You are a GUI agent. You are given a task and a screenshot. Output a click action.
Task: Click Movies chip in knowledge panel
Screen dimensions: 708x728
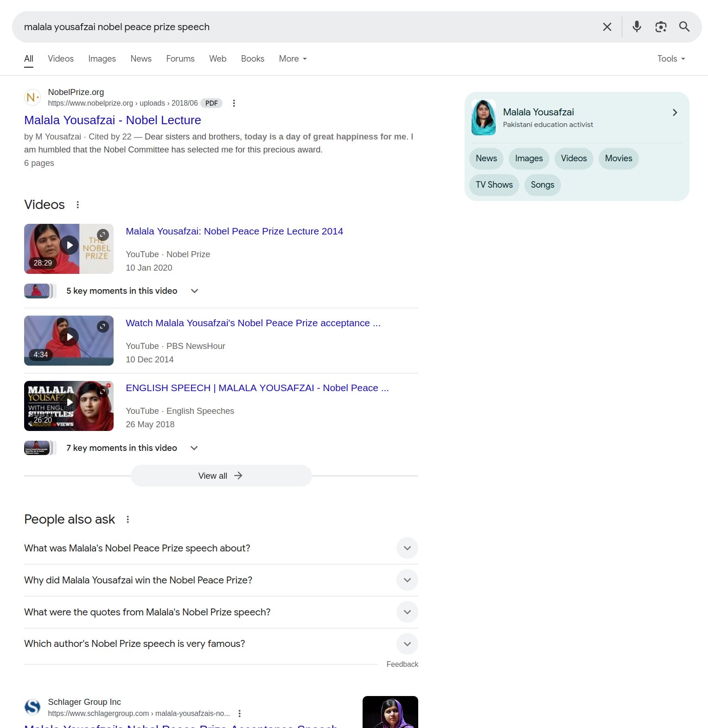tap(619, 158)
